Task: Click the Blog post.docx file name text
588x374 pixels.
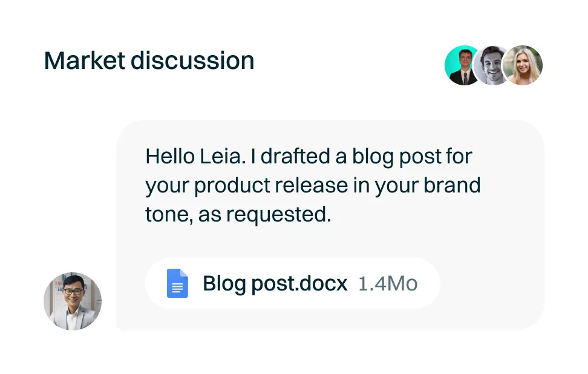Action: click(x=275, y=283)
